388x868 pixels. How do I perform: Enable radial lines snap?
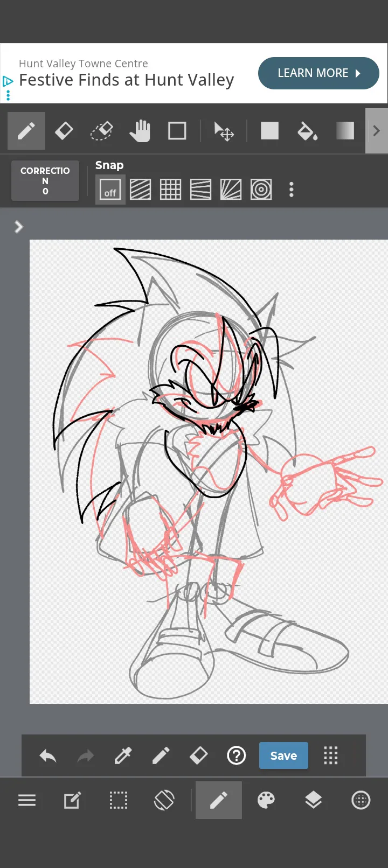point(231,190)
